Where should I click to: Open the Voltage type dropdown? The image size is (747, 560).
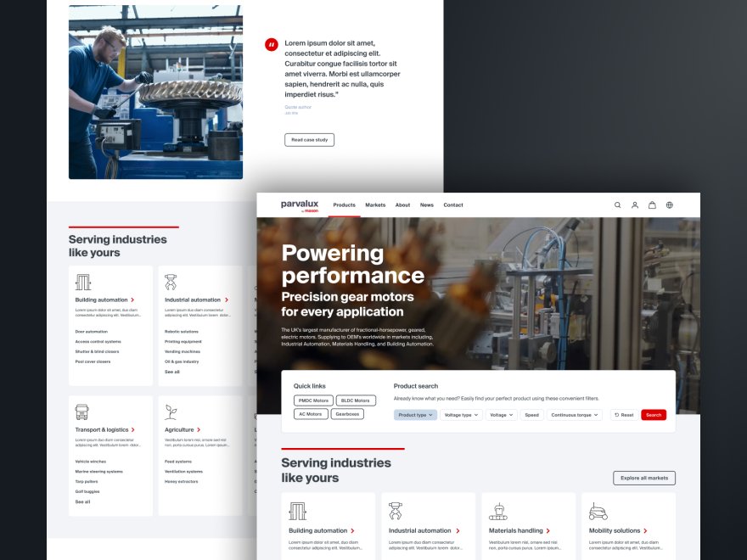coord(461,415)
